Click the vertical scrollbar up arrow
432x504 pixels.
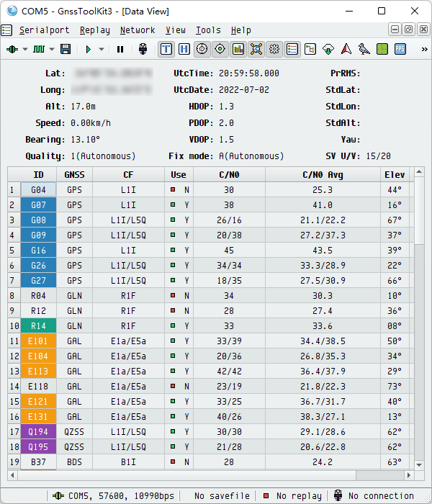pos(419,172)
